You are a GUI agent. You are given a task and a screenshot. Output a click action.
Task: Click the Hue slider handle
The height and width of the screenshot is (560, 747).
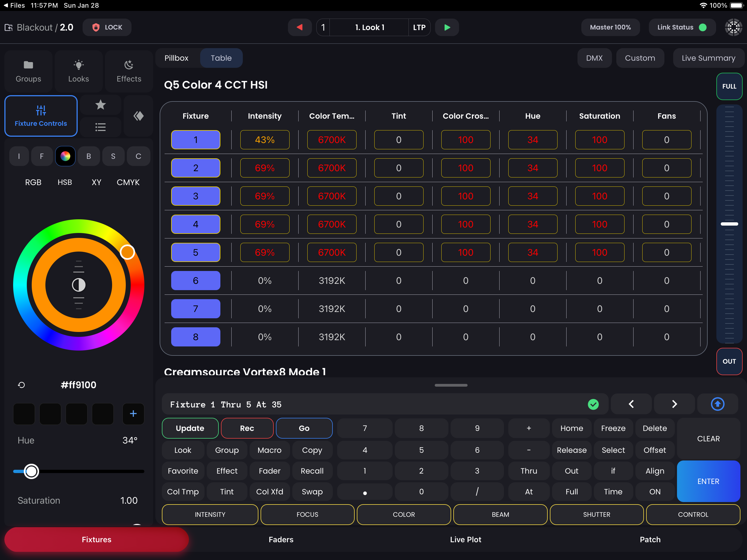pos(31,471)
